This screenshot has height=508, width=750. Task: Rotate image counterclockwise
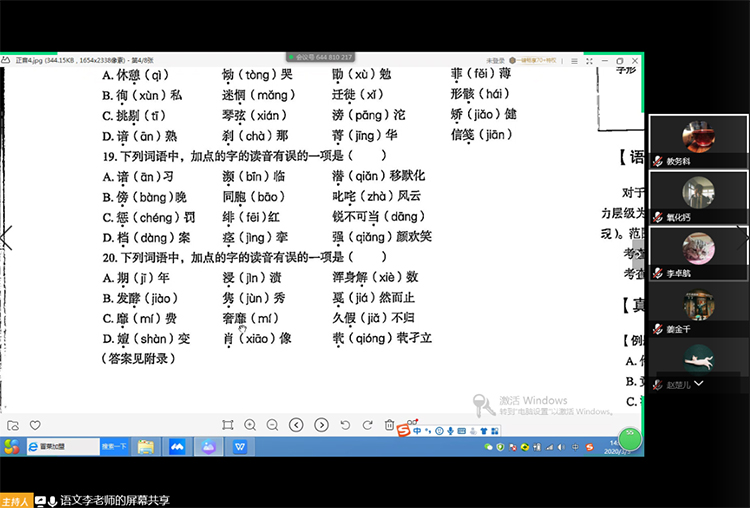pos(343,425)
